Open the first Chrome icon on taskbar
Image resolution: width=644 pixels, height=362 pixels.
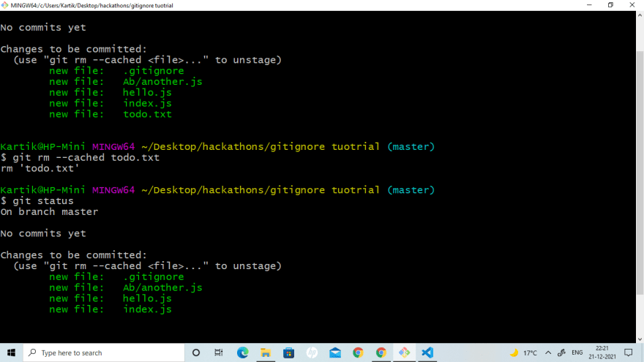[x=358, y=352]
